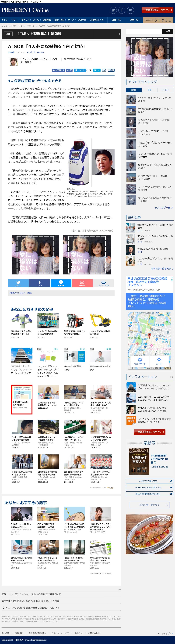
Task: Expand the キャリア navigation dropdown
Action: [25, 20]
